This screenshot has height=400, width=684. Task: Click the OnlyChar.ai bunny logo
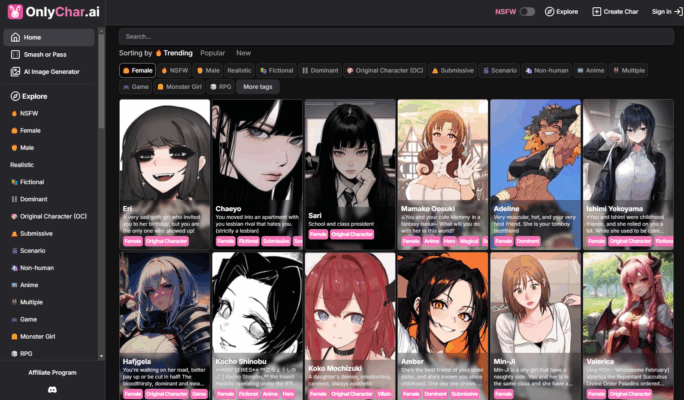coord(13,13)
